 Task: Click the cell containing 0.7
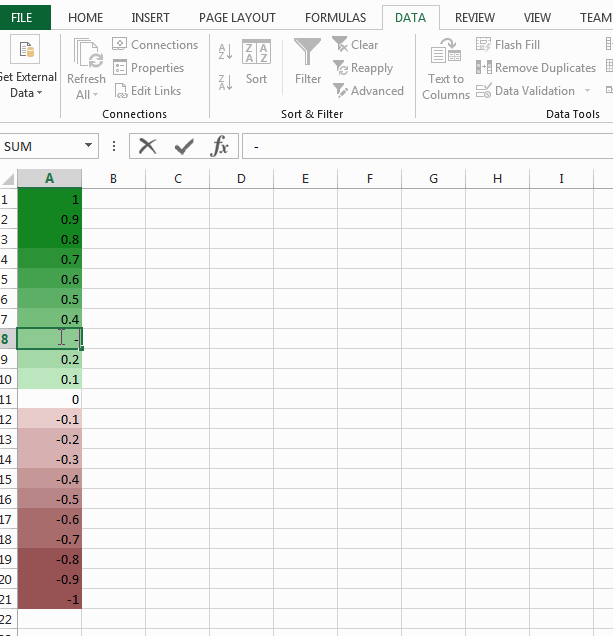[49, 259]
